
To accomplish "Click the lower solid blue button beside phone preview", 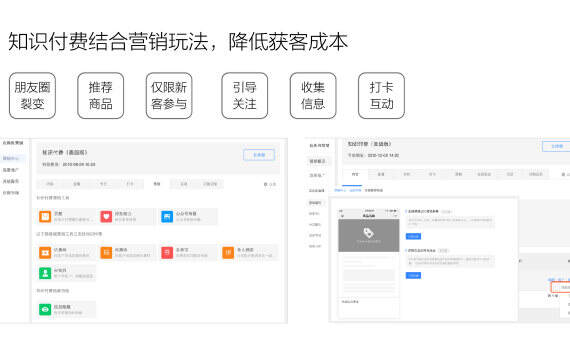I will coord(413,275).
